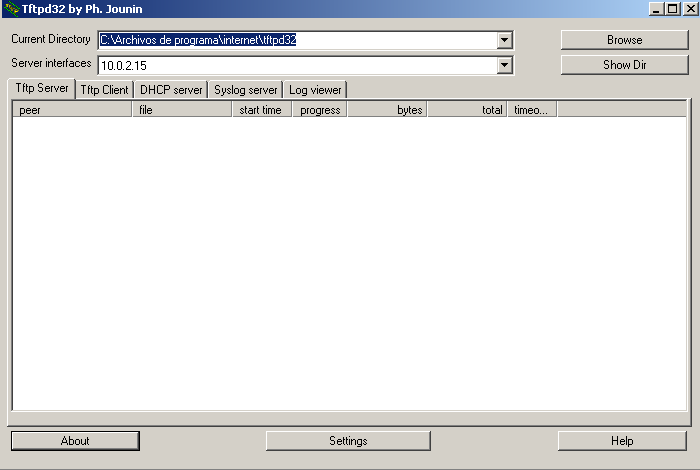Click the Help button
Viewport: 700px width, 470px height.
pos(622,441)
